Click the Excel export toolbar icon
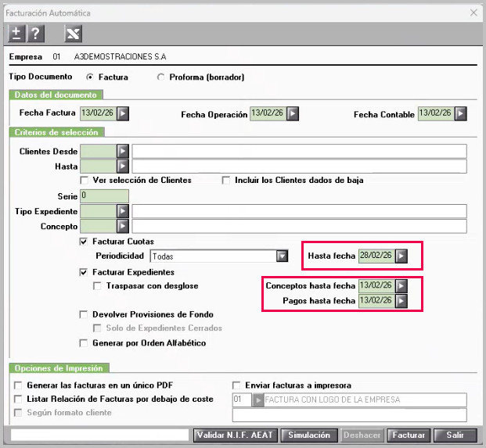 pyautogui.click(x=73, y=34)
